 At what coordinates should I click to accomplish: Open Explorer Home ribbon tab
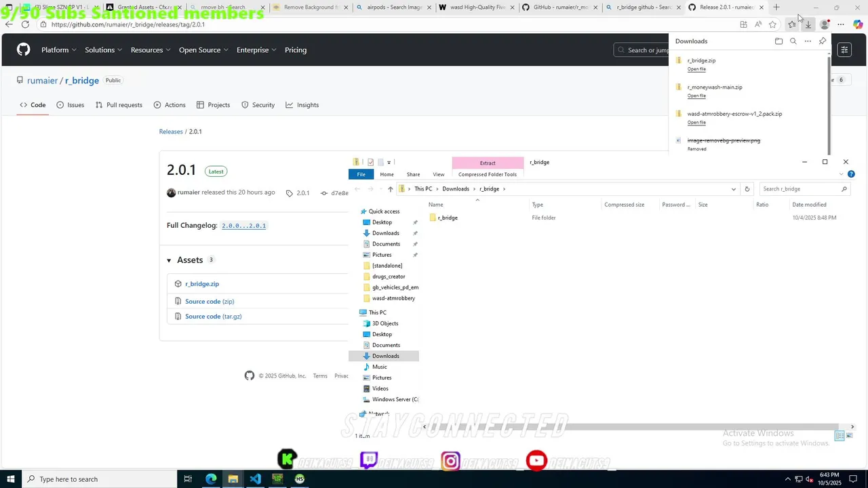point(387,174)
